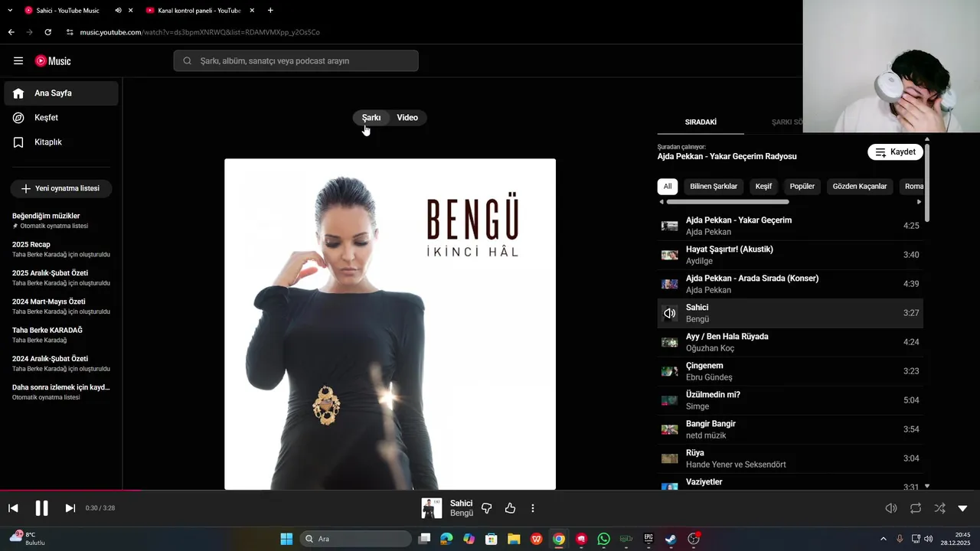Filter queue by Bilinen Şarkılar
Screen dimensions: 980x551
714,186
